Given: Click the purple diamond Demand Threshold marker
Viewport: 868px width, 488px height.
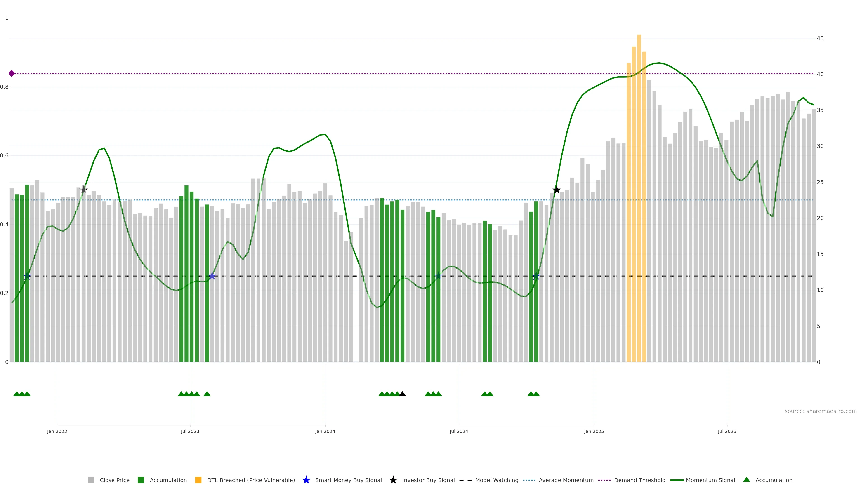Looking at the screenshot, I should coord(12,73).
